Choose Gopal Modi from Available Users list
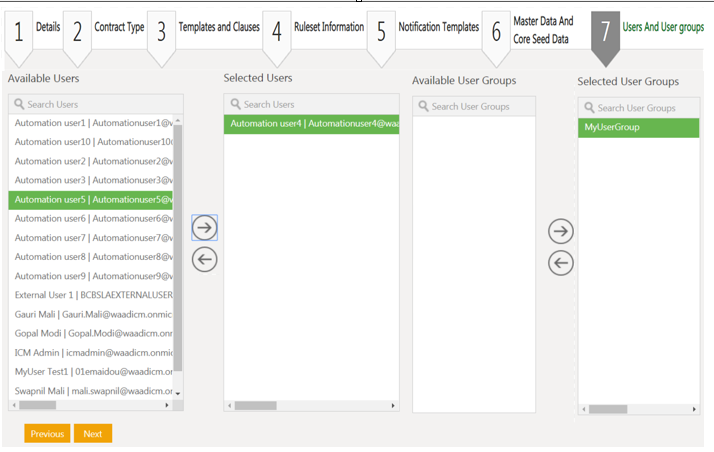The image size is (714, 452). [x=92, y=333]
